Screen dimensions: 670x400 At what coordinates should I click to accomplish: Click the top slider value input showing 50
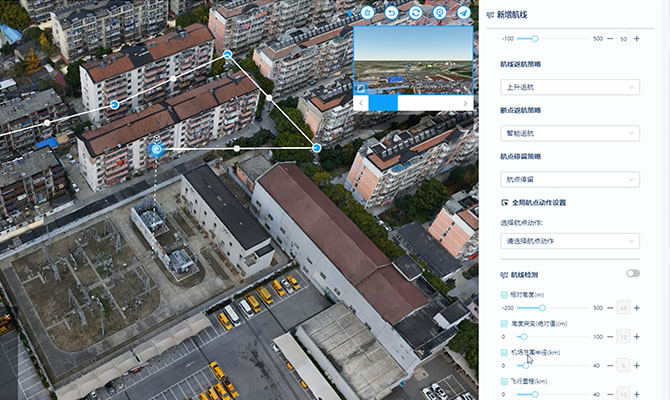coord(623,38)
